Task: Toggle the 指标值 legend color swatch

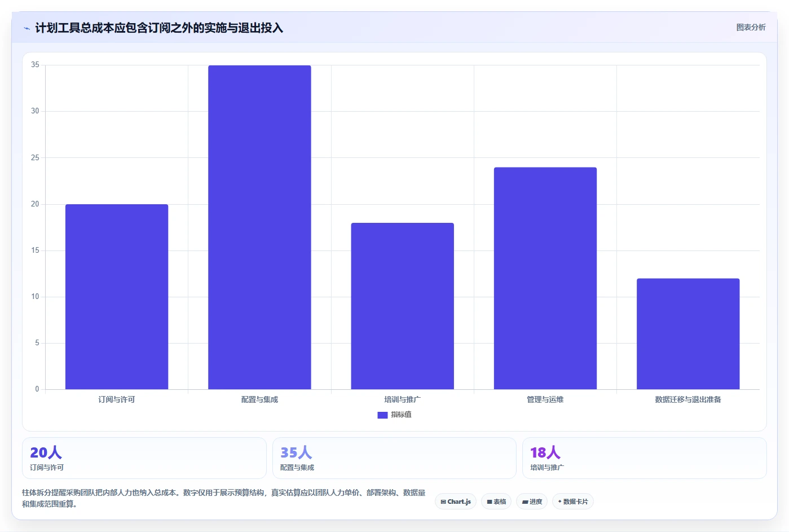Action: 382,415
